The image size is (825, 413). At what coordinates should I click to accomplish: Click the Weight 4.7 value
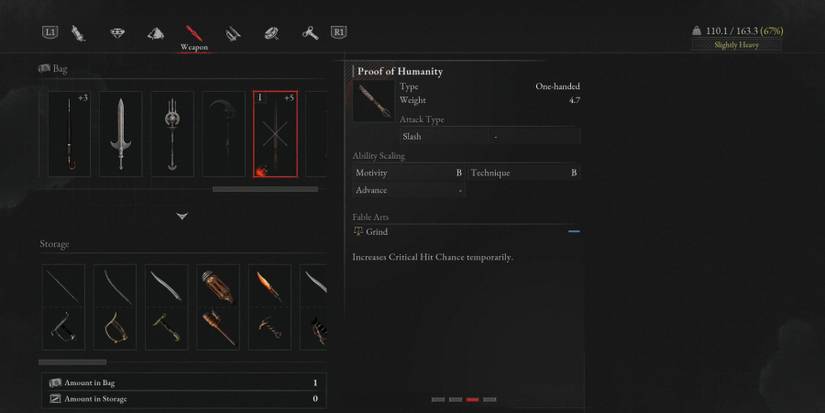click(x=575, y=100)
